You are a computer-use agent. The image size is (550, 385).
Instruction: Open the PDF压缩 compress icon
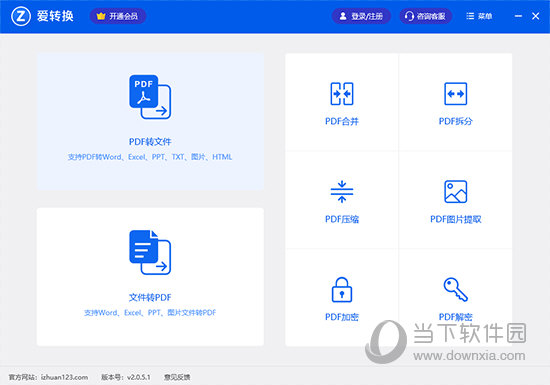point(342,191)
